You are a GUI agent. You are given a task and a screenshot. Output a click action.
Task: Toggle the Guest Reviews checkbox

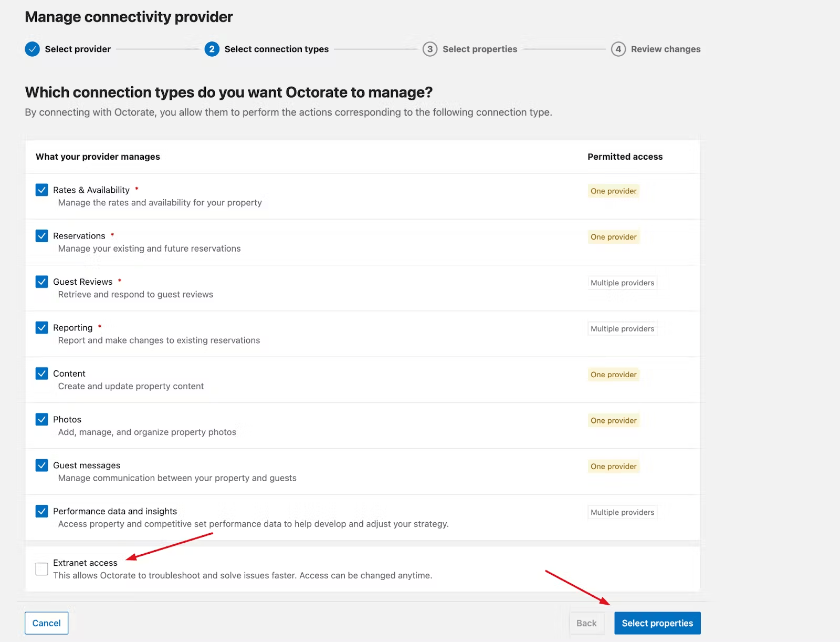pos(42,282)
